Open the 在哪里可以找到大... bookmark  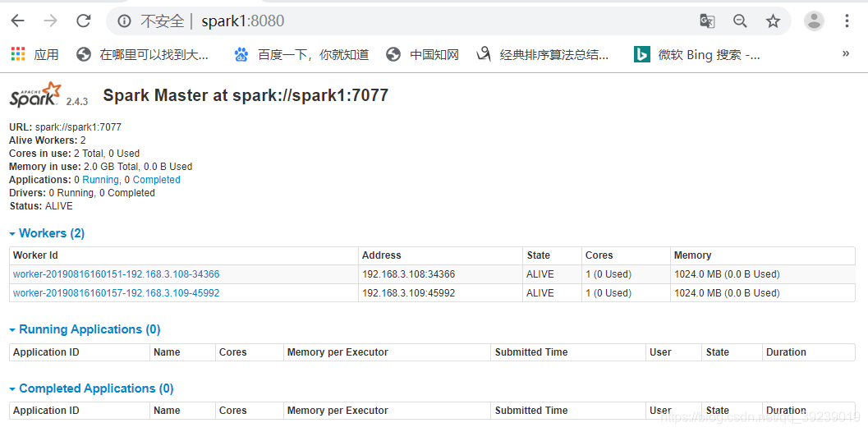pos(142,54)
